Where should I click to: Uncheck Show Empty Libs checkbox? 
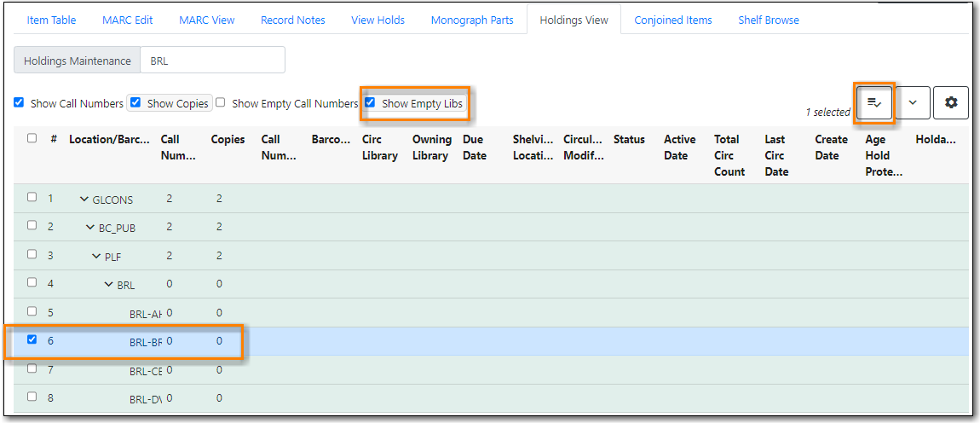(370, 102)
